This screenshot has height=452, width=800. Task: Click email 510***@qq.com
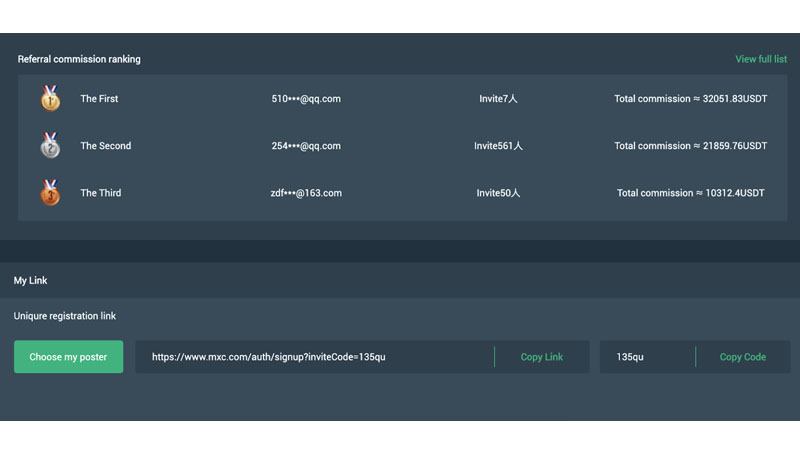click(x=306, y=98)
